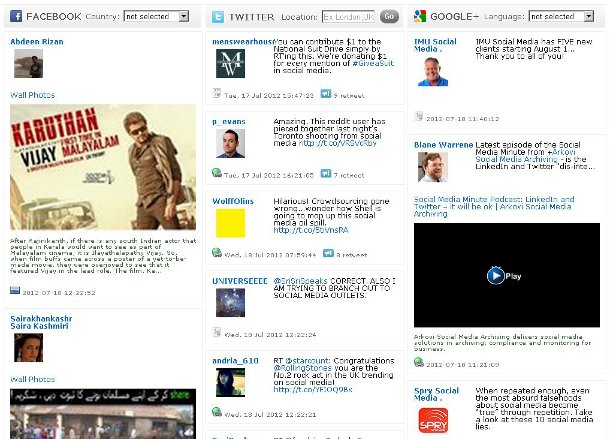Open the UNIVERSEEEE Twitter profile
This screenshot has height=439, width=610.
click(x=240, y=281)
